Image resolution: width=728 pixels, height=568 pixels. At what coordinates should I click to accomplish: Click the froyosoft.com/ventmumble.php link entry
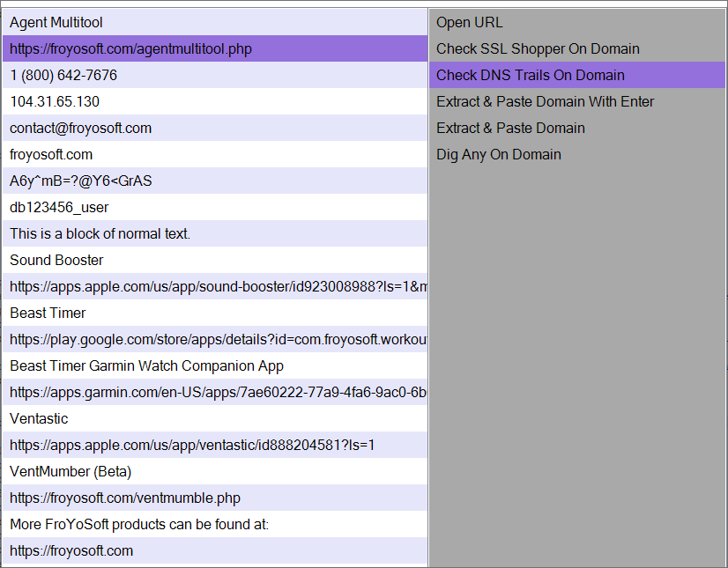coord(215,498)
